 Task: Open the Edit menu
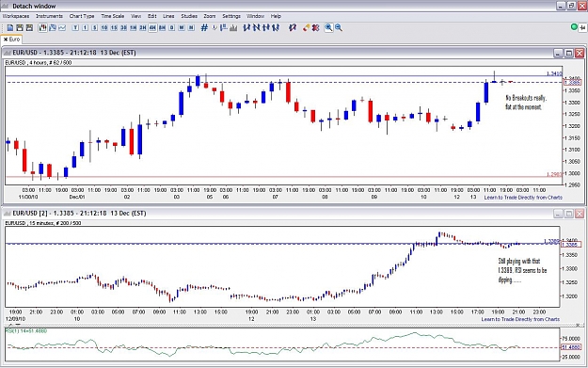pyautogui.click(x=151, y=16)
